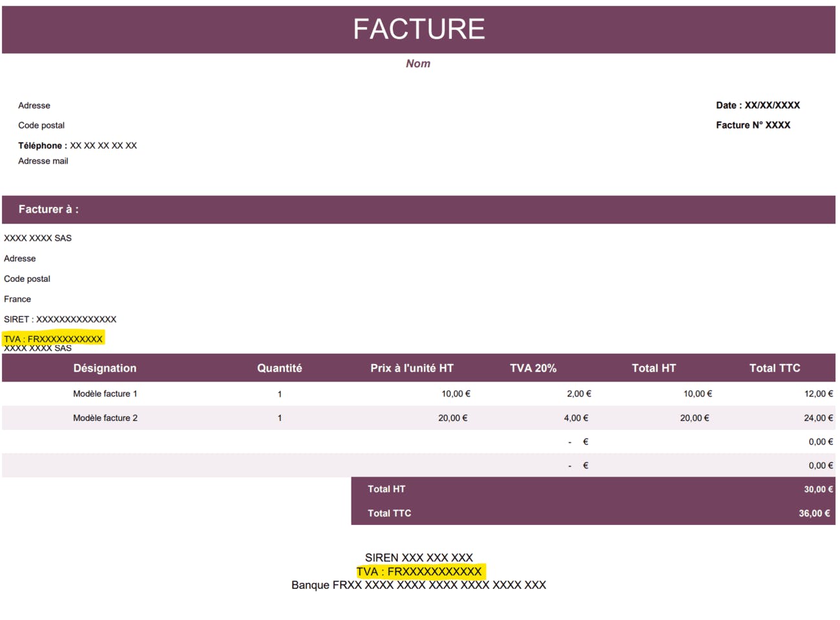Select the TVA 20% column header
The image size is (840, 620).
tap(533, 368)
